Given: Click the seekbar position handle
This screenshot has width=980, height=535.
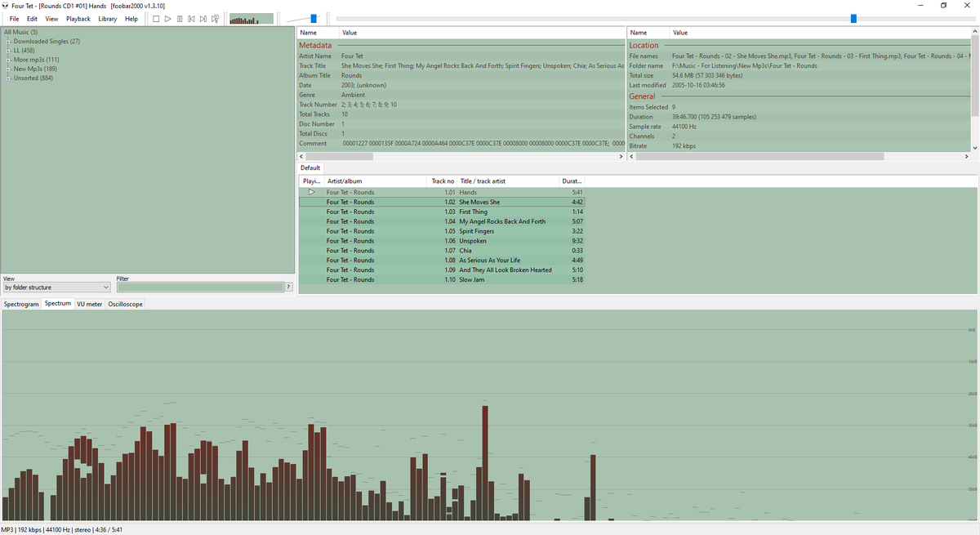Looking at the screenshot, I should point(853,18).
